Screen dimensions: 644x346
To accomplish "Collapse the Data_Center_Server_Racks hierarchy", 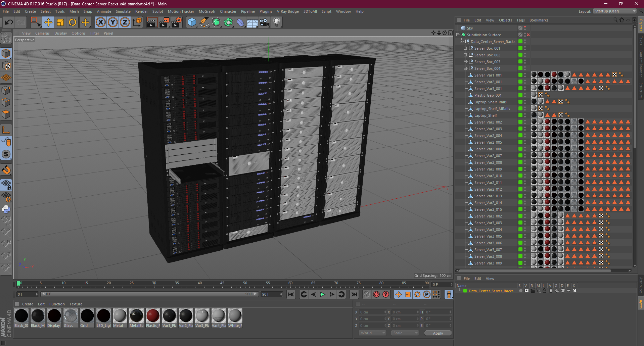I will coord(462,42).
